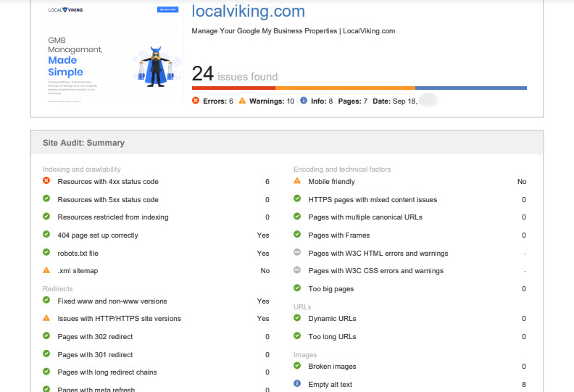574x392 pixels.
Task: Click the orange warning icon beside Mobile friendly
Action: tap(297, 181)
